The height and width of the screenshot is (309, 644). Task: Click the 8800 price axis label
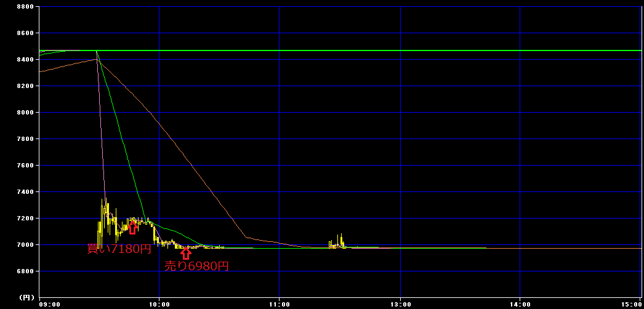click(x=26, y=7)
